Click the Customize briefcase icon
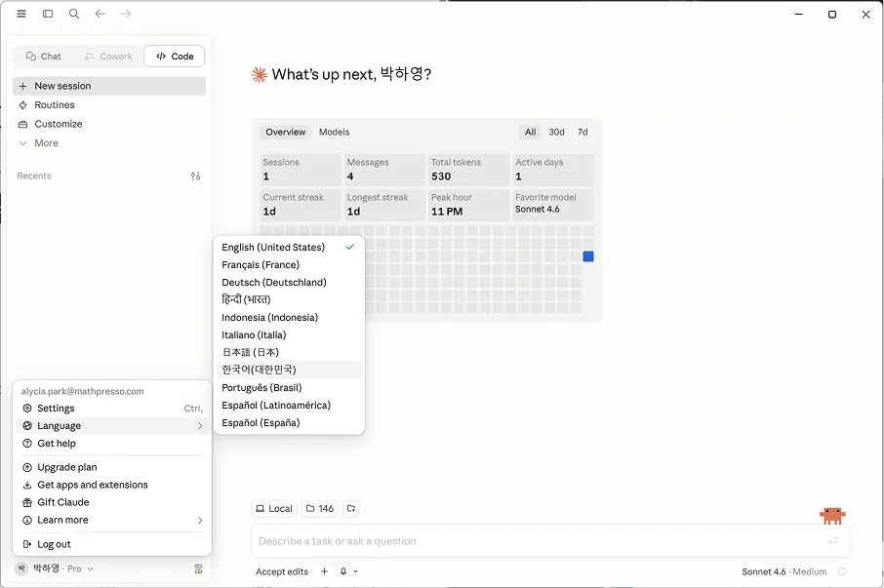884x588 pixels. point(23,124)
